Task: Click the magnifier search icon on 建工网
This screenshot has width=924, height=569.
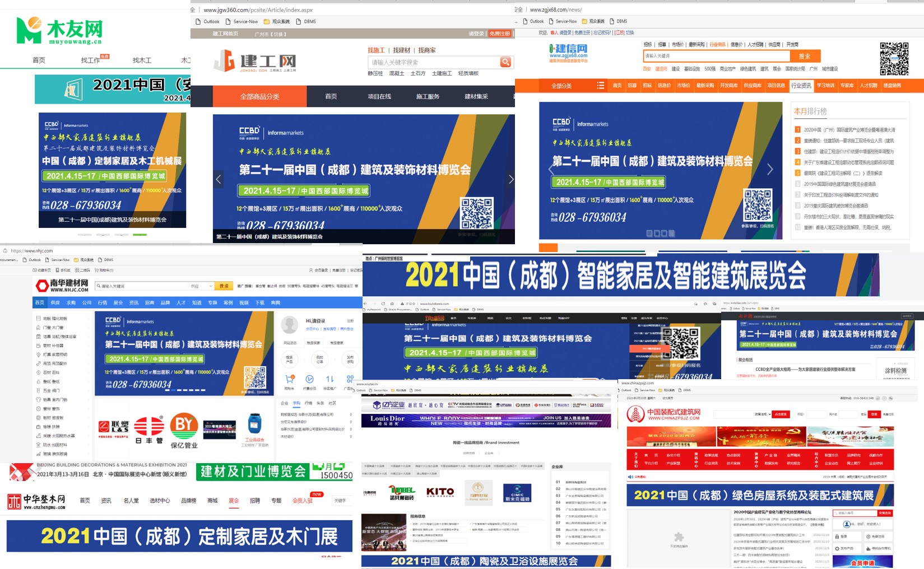Action: [505, 62]
